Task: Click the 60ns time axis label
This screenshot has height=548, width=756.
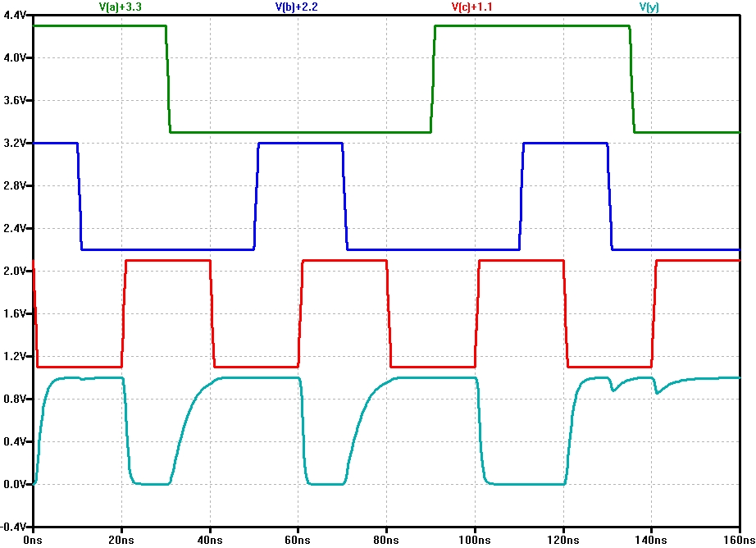Action: [298, 540]
